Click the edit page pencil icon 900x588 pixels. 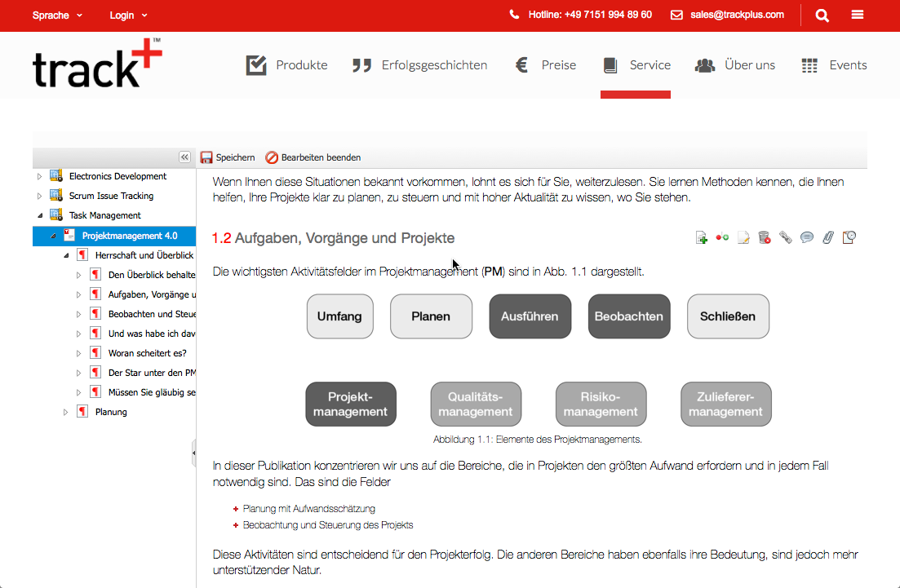coord(743,238)
